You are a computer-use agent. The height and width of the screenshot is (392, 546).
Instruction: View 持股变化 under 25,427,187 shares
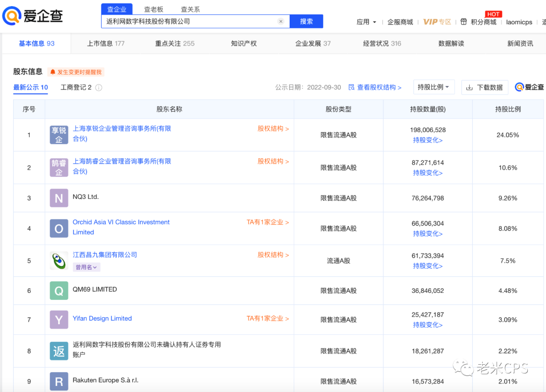click(428, 325)
